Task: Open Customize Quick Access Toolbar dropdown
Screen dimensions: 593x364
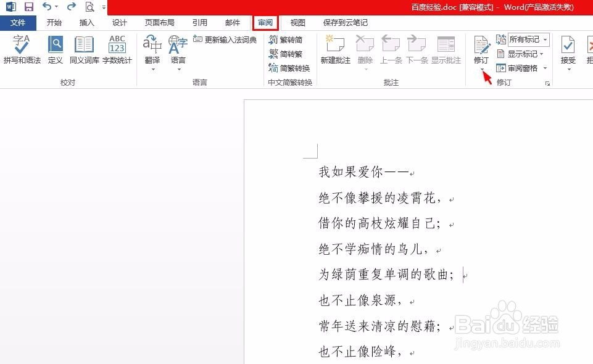Action: pos(104,7)
